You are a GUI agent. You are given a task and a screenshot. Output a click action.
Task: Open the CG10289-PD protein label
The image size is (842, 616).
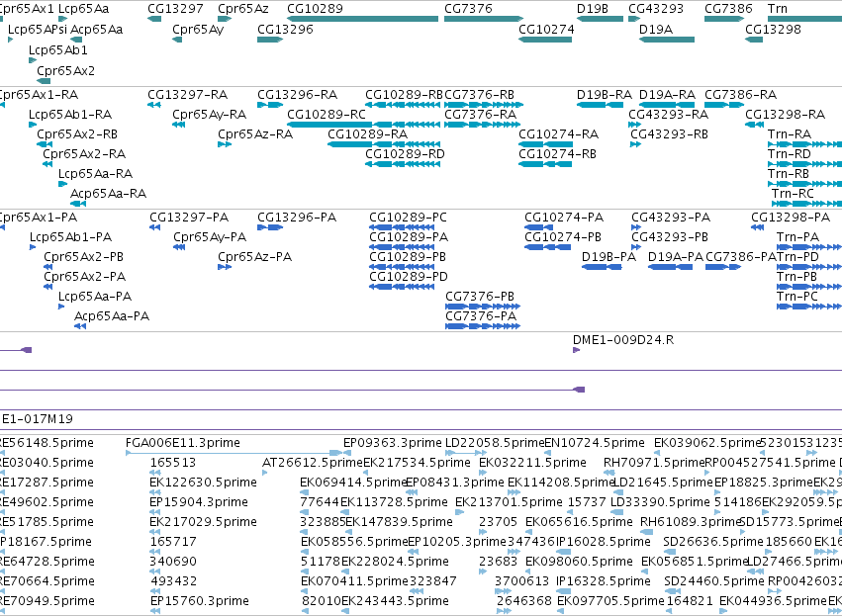coord(408,277)
